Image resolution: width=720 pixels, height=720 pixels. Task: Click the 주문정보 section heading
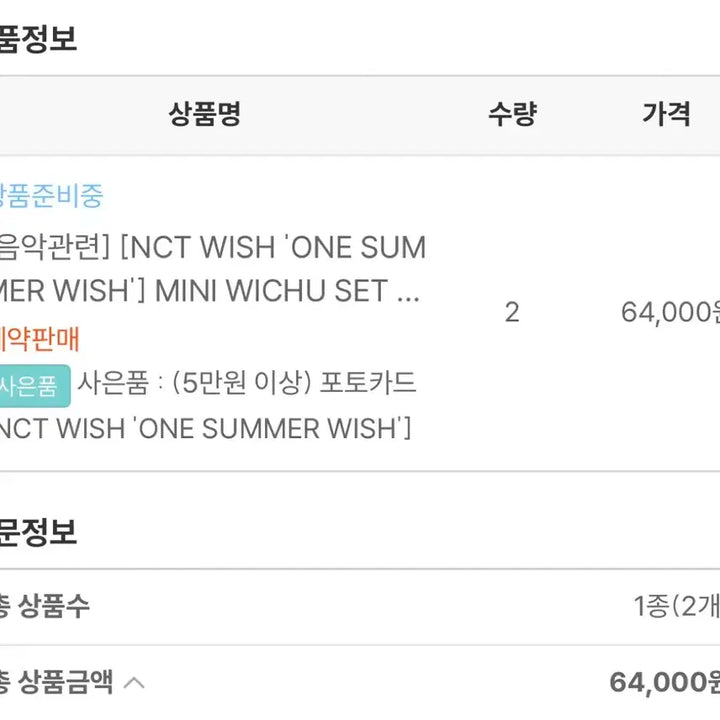coord(38,532)
